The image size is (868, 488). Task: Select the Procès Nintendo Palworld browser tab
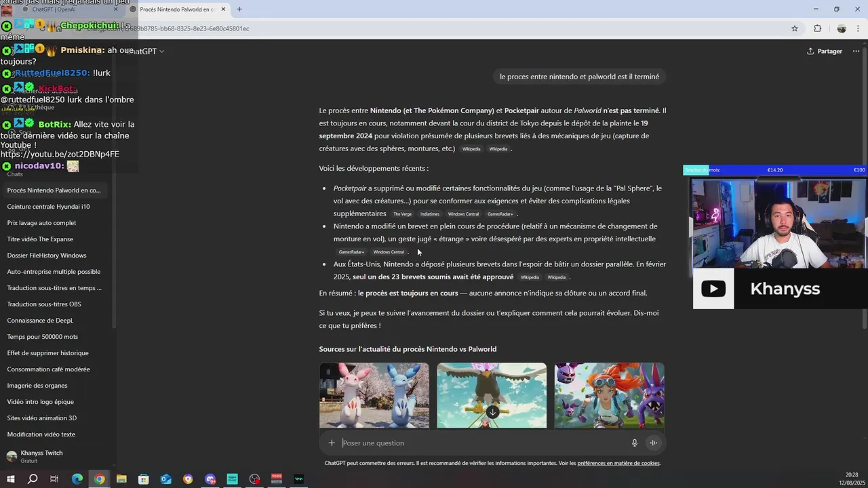(x=178, y=9)
